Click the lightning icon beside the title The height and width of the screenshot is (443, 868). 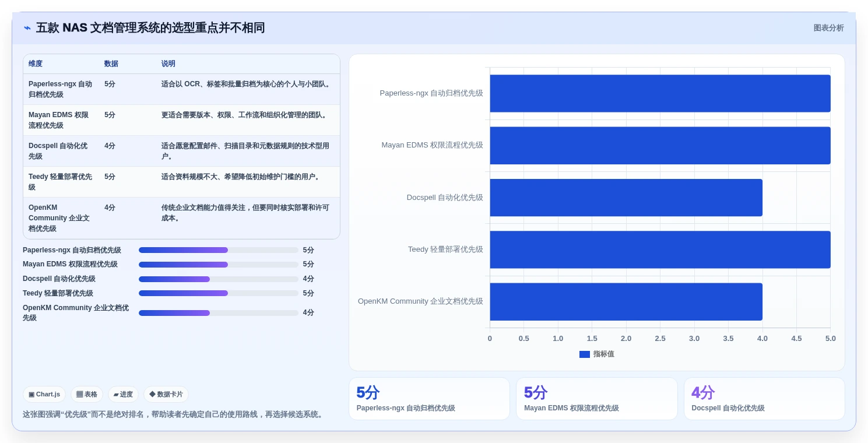27,28
